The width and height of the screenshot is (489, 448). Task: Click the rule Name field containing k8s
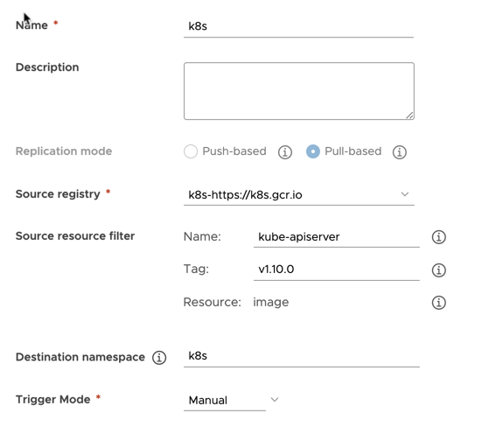point(298,27)
